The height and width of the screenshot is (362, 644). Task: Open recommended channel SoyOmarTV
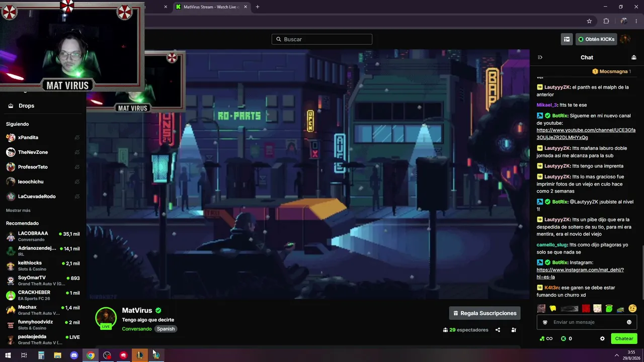[43, 281]
